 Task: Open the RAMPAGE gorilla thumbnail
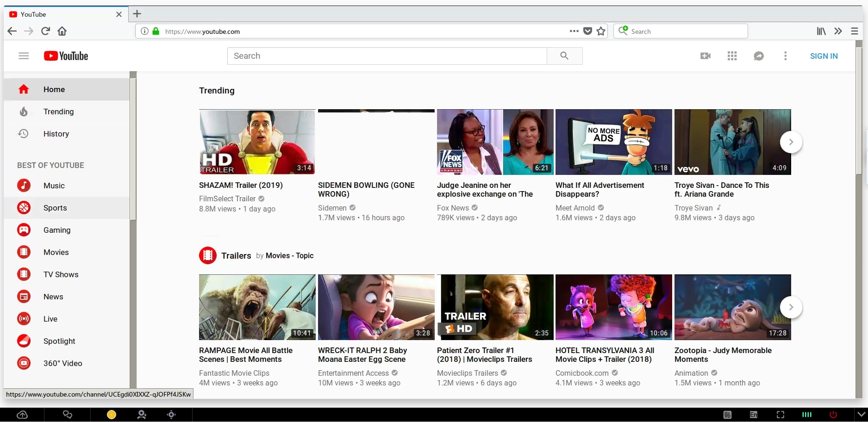click(x=257, y=307)
